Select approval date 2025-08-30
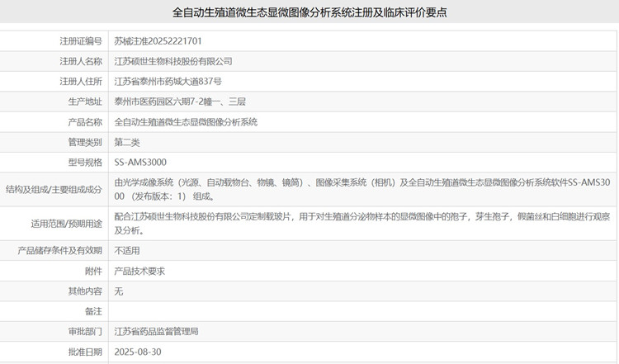The image size is (619, 364). point(137,352)
